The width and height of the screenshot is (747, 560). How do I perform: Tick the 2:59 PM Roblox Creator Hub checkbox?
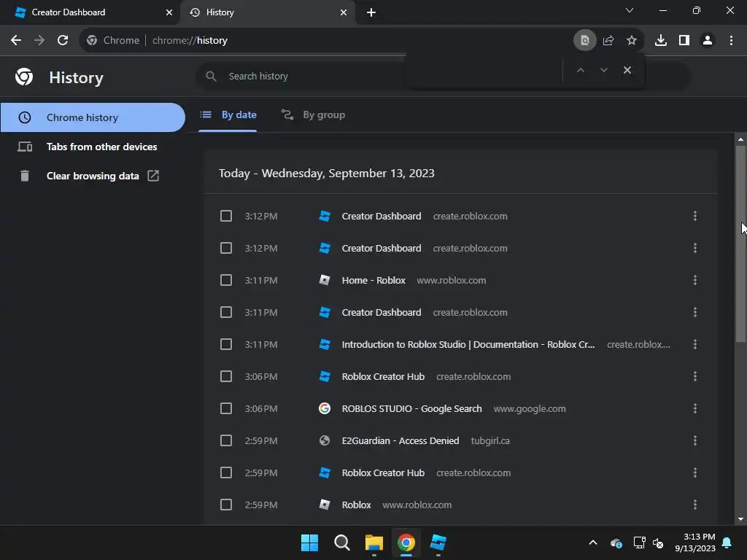(226, 472)
